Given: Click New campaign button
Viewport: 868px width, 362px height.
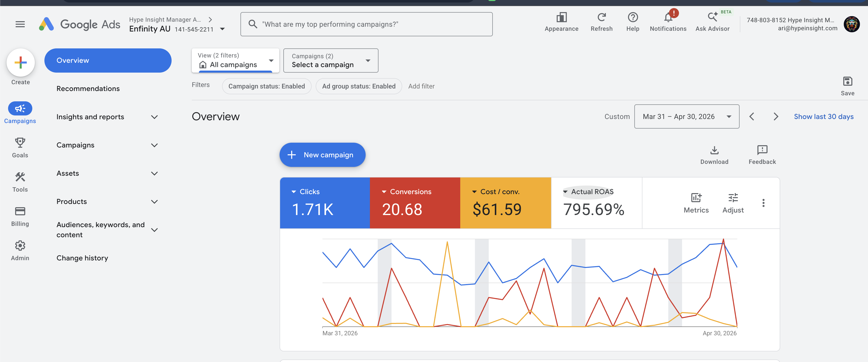Looking at the screenshot, I should [x=322, y=155].
